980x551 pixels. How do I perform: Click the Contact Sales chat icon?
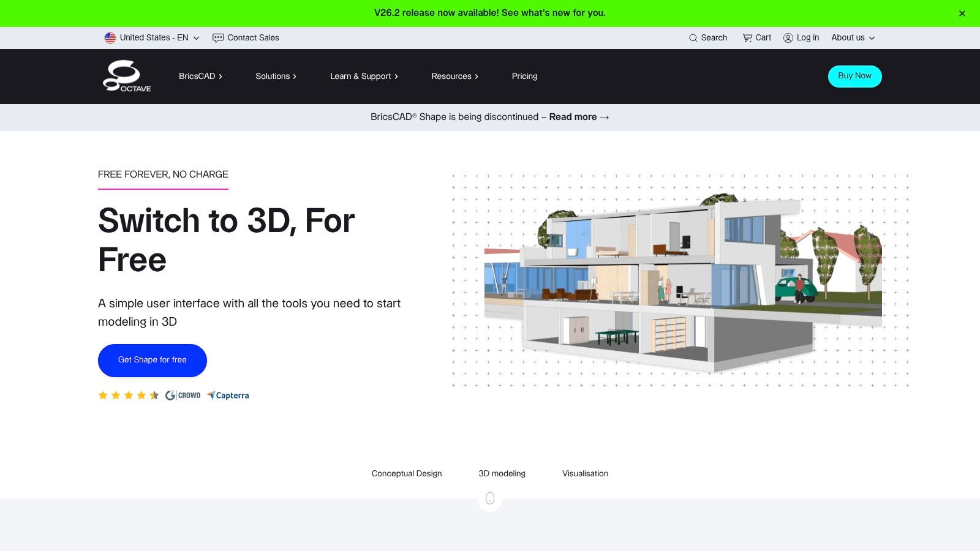218,38
